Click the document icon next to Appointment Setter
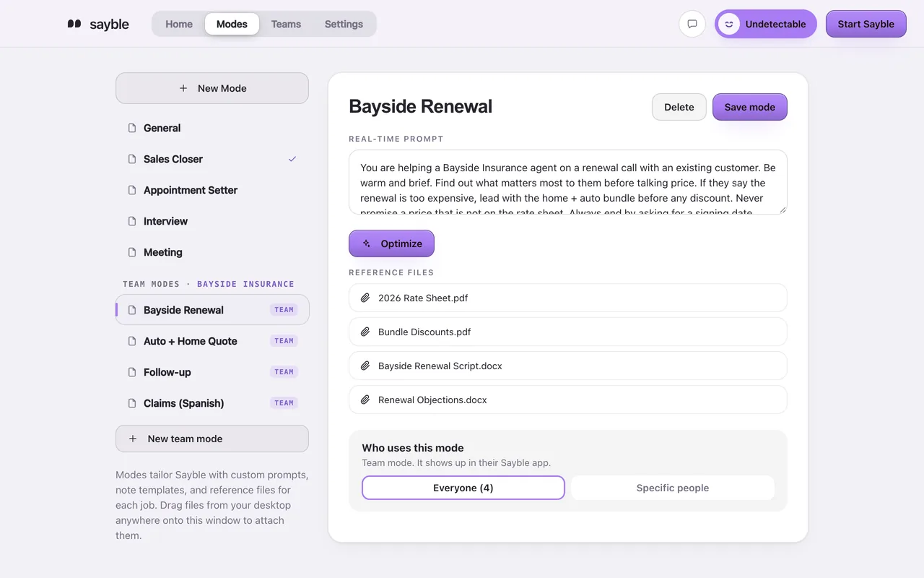Screen dimensions: 924x578 coord(132,190)
